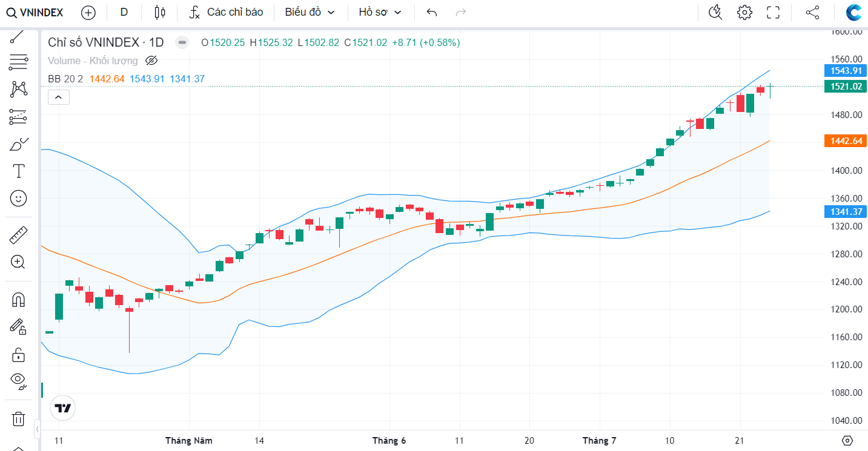Change the D timeframe interval
Screen dimensions: 868x451
(124, 12)
